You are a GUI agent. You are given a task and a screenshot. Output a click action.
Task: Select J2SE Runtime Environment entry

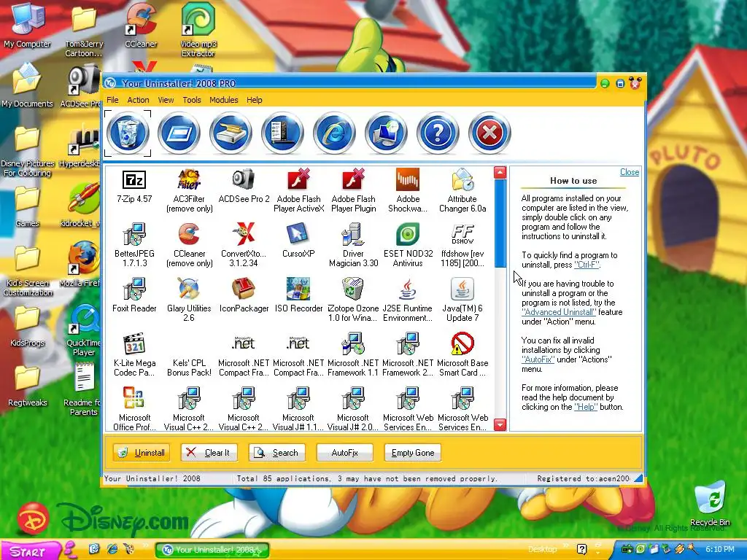tap(408, 300)
